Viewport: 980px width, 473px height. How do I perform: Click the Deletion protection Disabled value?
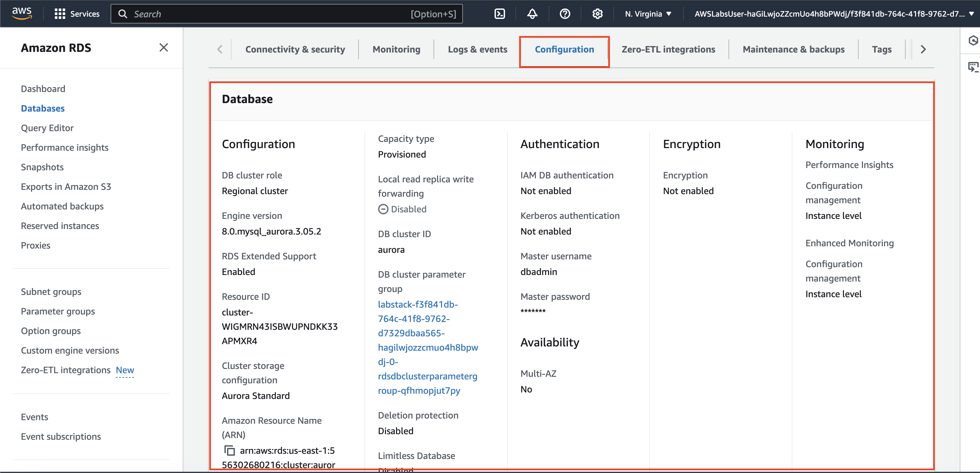coord(395,431)
